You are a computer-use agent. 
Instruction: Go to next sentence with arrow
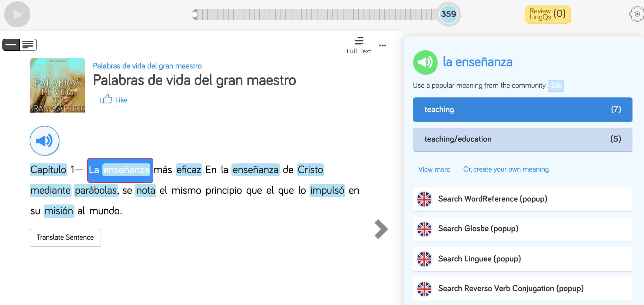coord(381,229)
